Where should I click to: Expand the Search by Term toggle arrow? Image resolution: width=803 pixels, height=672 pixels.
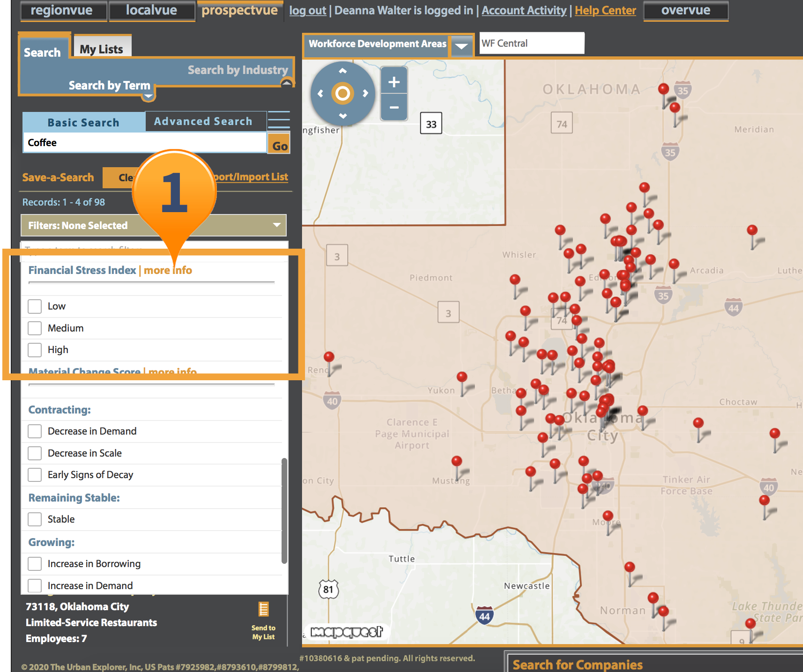(x=149, y=96)
